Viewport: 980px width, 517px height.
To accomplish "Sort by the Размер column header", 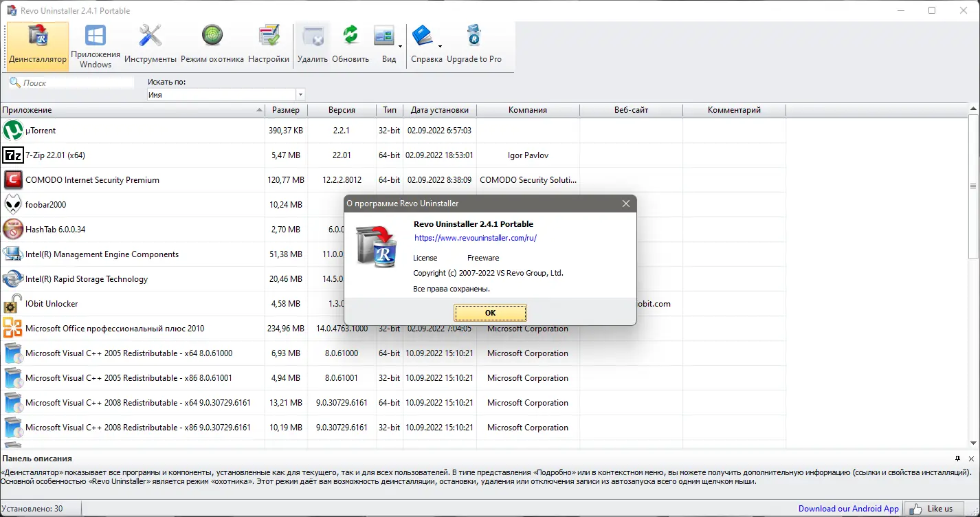I will click(286, 110).
